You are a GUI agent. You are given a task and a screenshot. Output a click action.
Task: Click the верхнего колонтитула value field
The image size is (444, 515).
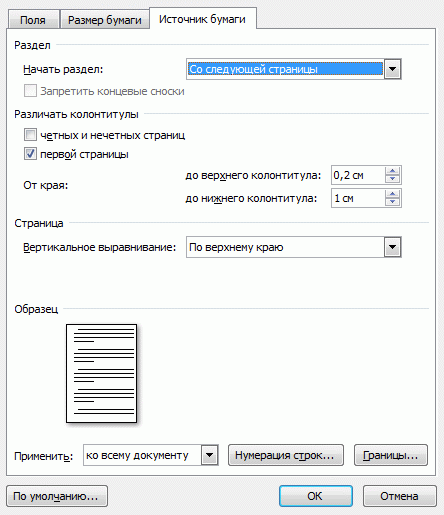coord(358,175)
